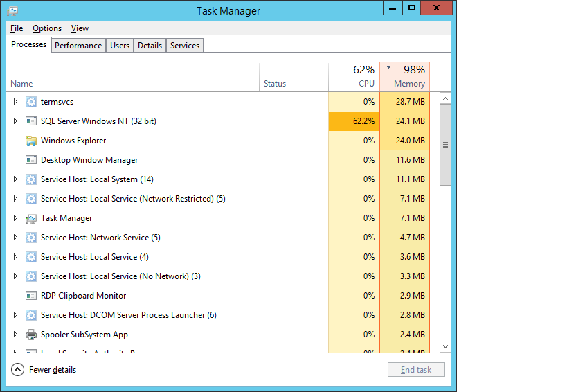567x392 pixels.
Task: Switch to the Users tab
Action: tap(120, 46)
